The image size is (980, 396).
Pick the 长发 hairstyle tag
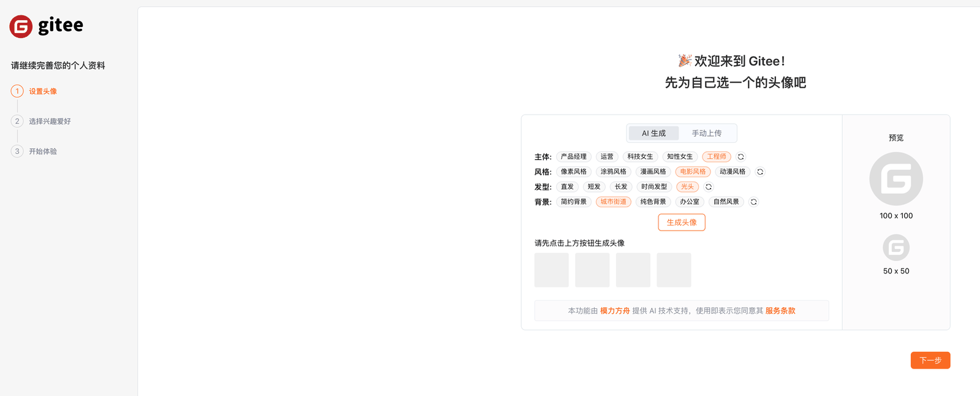coord(621,187)
